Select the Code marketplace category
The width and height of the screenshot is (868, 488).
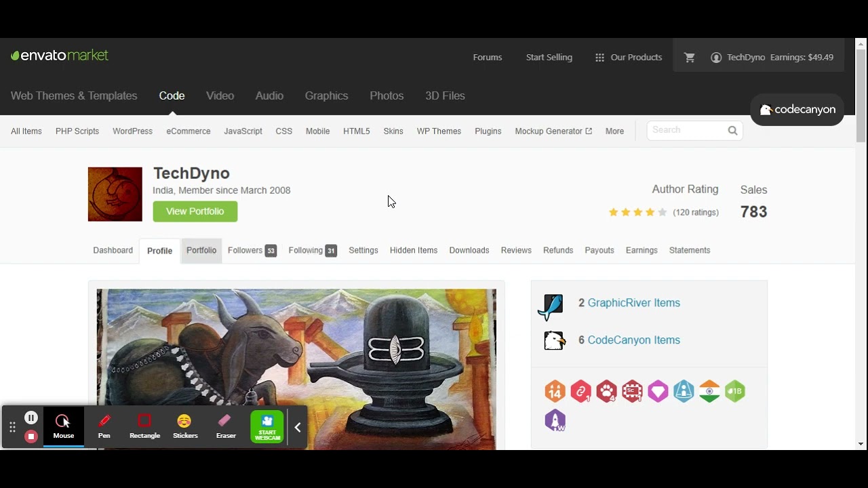pos(172,96)
